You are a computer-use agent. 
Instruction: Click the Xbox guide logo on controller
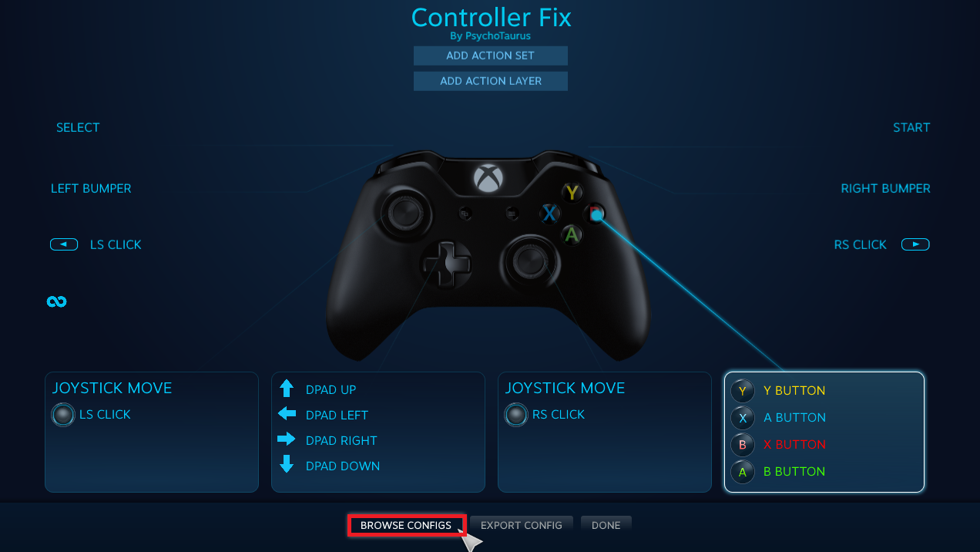coord(488,178)
